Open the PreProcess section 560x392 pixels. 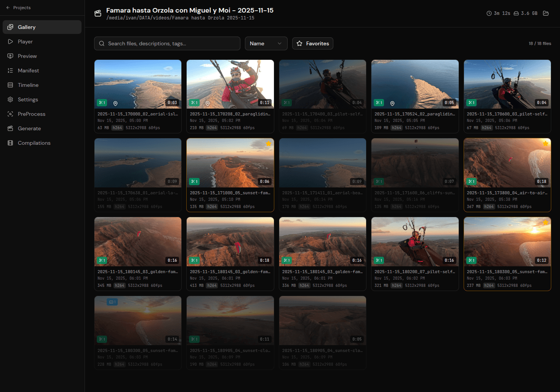click(30, 114)
